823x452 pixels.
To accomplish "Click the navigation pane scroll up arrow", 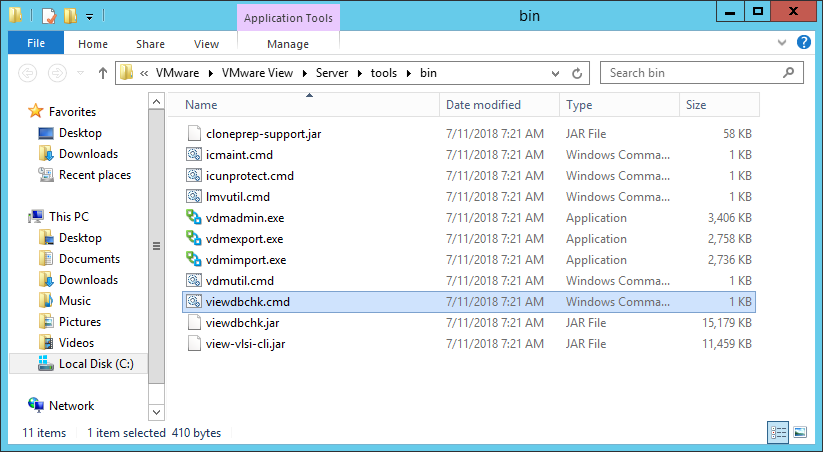I will (156, 101).
